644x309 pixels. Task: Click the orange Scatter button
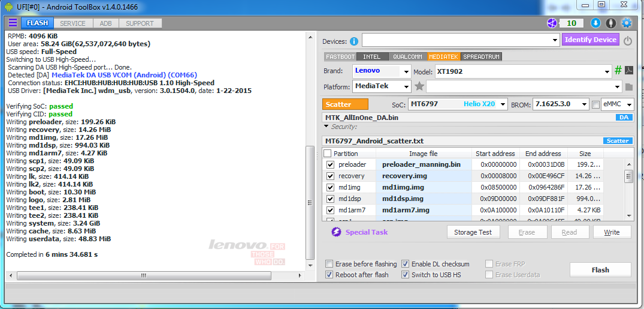[x=345, y=104]
